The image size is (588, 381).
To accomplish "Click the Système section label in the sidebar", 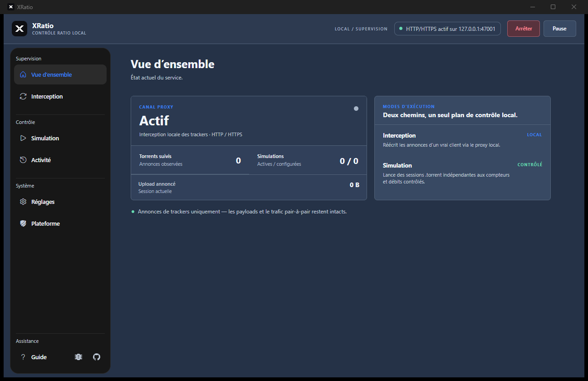I will [x=25, y=186].
